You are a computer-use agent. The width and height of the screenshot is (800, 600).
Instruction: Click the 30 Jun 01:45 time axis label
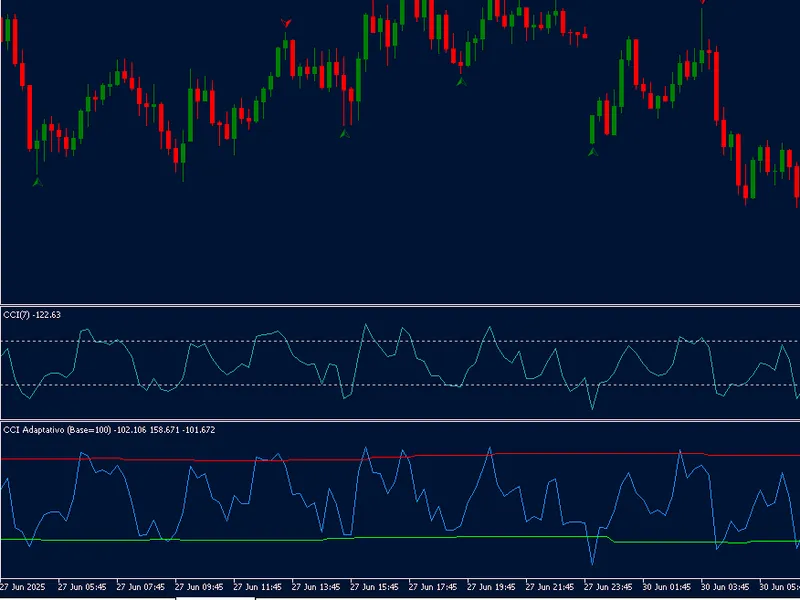pyautogui.click(x=667, y=587)
